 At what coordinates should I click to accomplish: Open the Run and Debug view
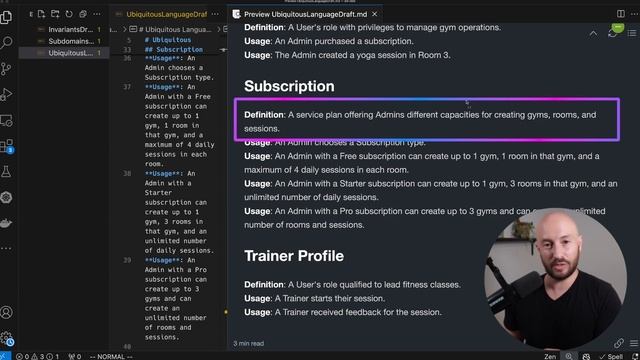[x=6, y=94]
